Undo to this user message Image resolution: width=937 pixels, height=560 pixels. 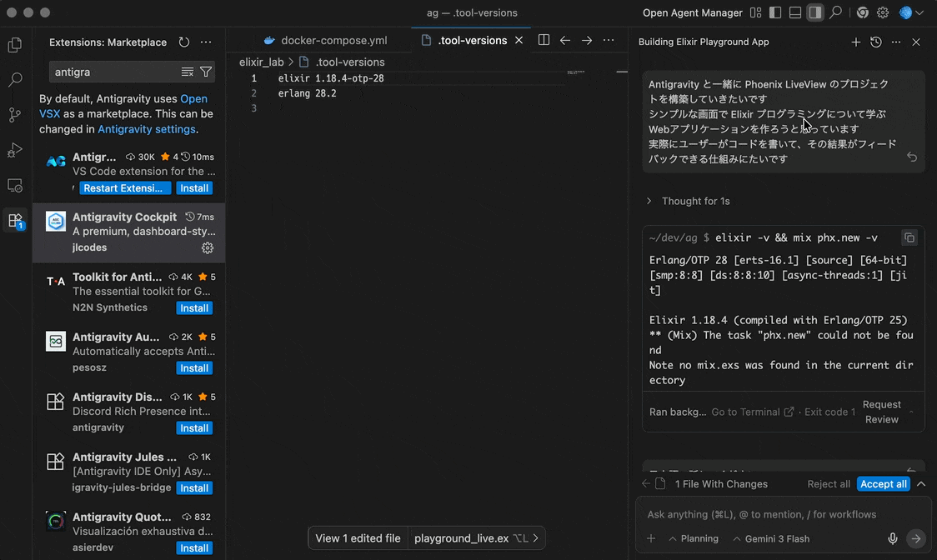tap(912, 157)
